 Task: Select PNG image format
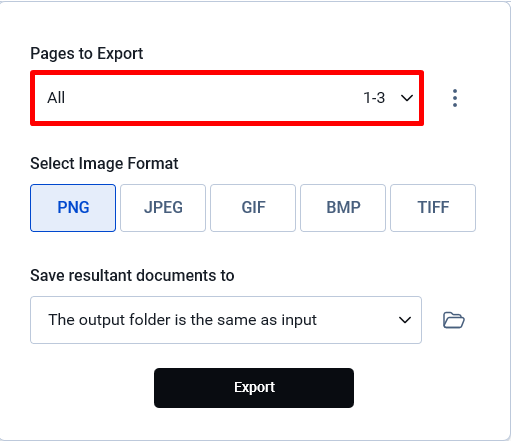73,208
